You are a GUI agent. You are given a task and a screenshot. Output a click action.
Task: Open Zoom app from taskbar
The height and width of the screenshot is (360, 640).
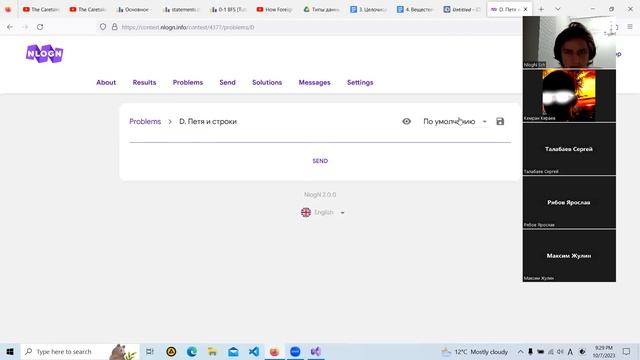click(295, 351)
